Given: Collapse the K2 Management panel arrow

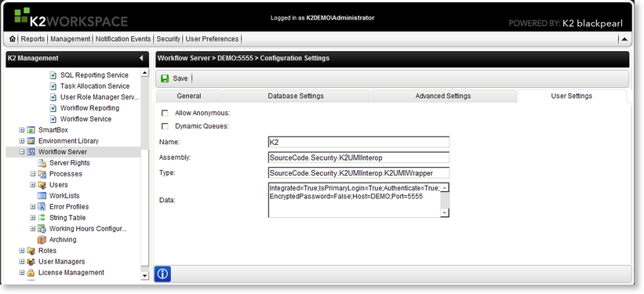Looking at the screenshot, I should (141, 58).
